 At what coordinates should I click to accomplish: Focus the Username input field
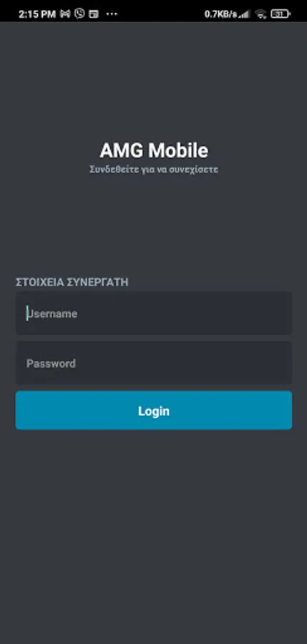pyautogui.click(x=154, y=313)
